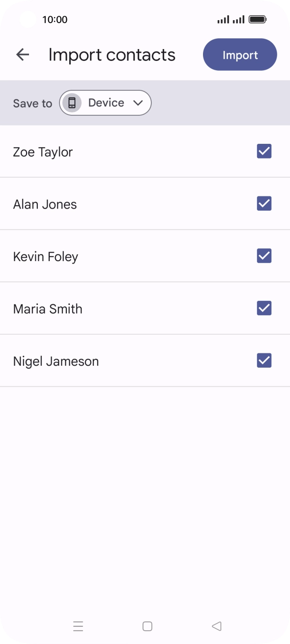Viewport: 290px width, 644px height.
Task: Deselect the Alan Jones checkbox
Action: pos(263,203)
